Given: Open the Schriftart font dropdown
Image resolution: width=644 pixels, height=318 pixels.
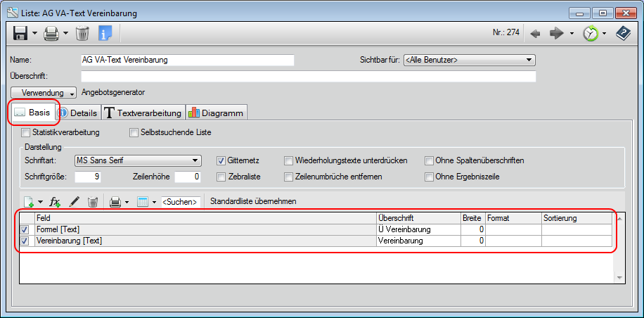Looking at the screenshot, I should tap(138, 160).
